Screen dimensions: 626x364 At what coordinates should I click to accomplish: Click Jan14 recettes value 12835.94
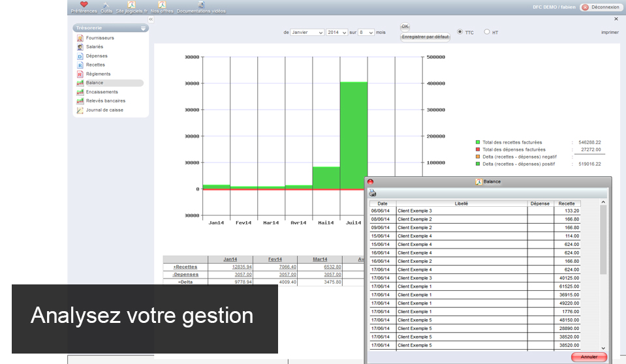(242, 267)
